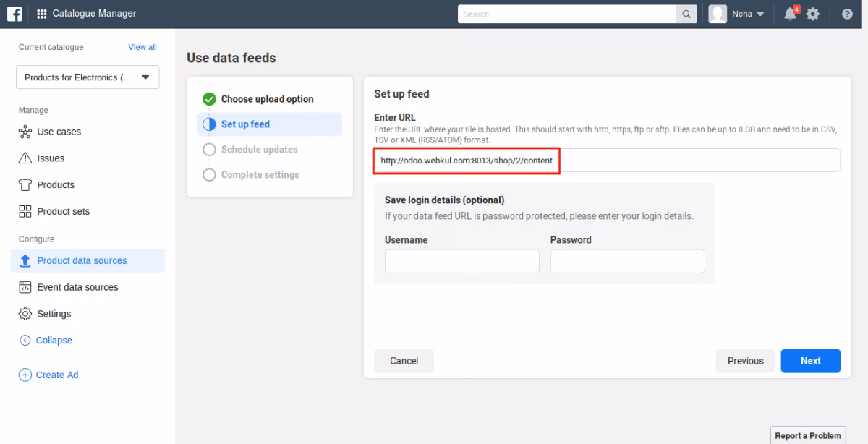This screenshot has width=868, height=444.
Task: Click the sidebar Settings gear icon
Action: 25,314
